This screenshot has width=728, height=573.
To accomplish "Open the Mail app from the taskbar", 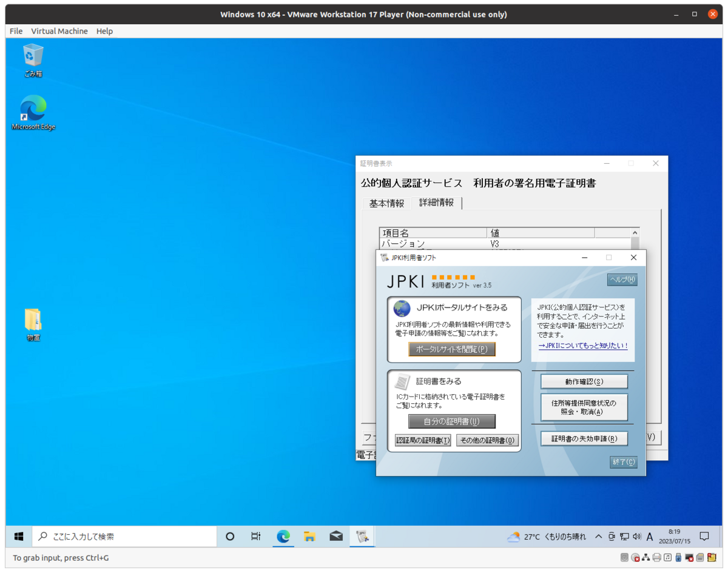I will tap(336, 537).
